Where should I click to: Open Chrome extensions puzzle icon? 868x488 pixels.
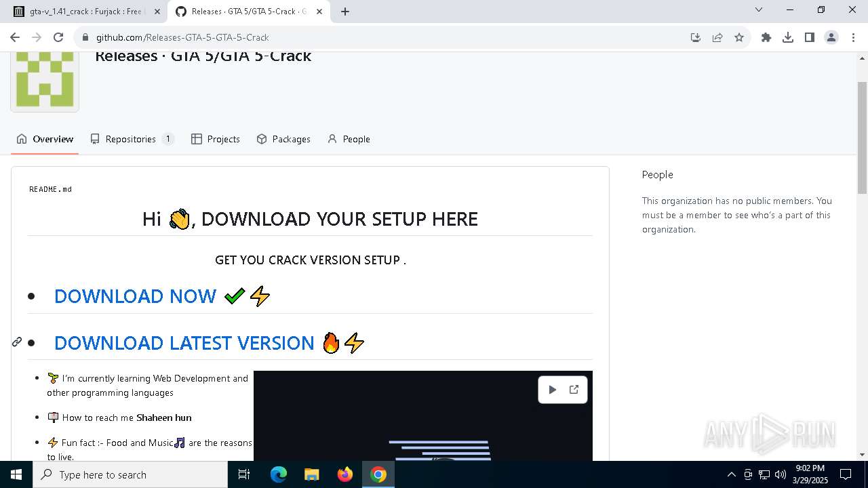coord(766,37)
